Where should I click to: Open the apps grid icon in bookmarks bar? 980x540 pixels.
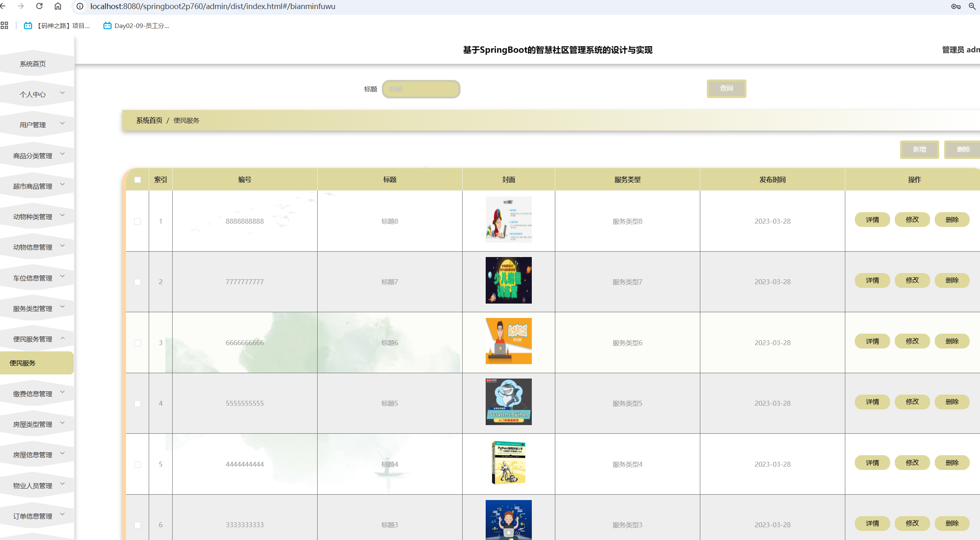pyautogui.click(x=5, y=26)
